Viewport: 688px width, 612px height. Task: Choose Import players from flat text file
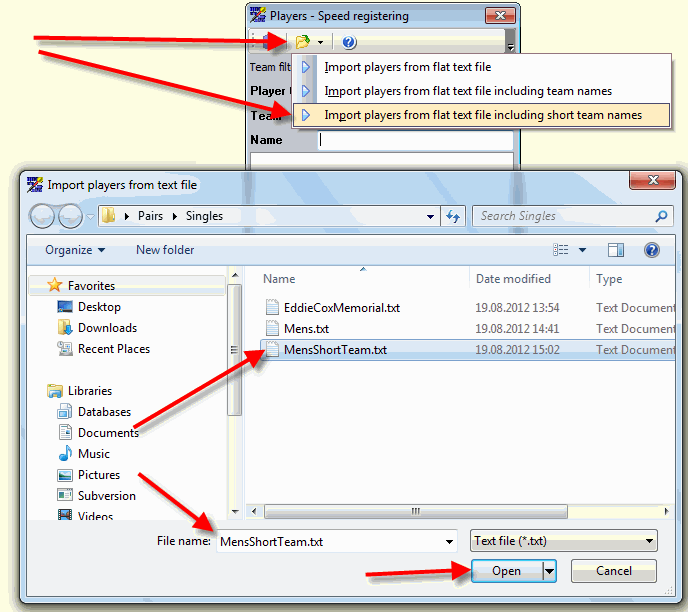click(407, 67)
